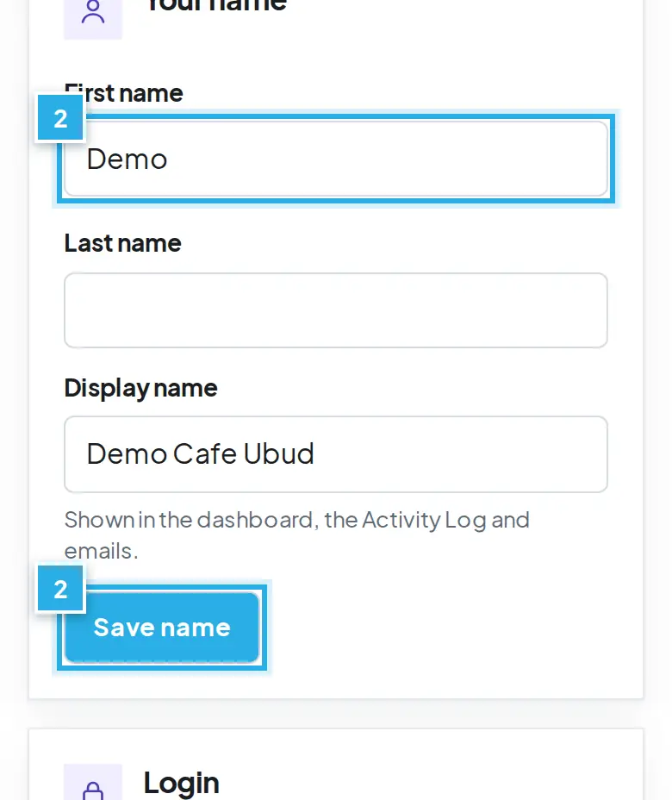Click the step 2 badge on First name
672x800 pixels.
(60, 118)
